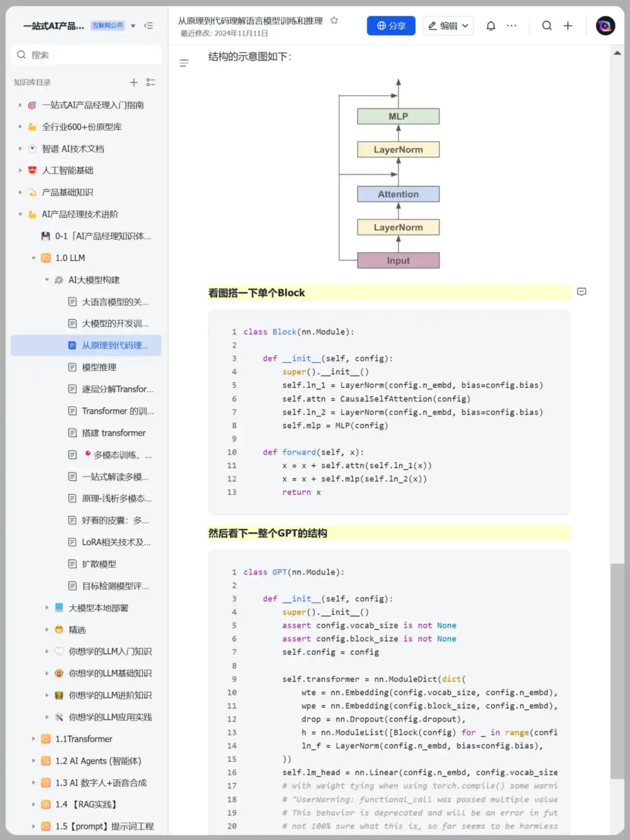This screenshot has height=840, width=630.
Task: Collapse the AI产品经理技术进阶 folder
Action: 20,214
